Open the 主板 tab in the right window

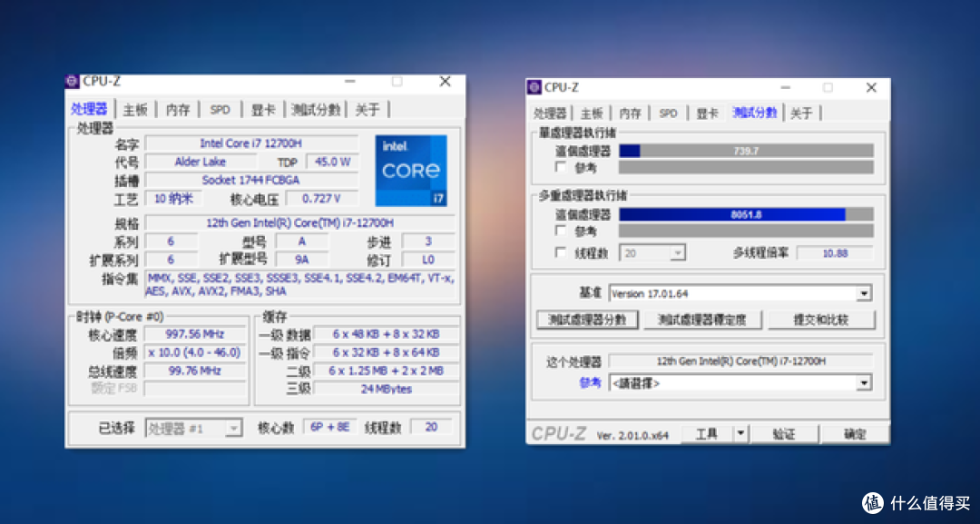tap(592, 114)
